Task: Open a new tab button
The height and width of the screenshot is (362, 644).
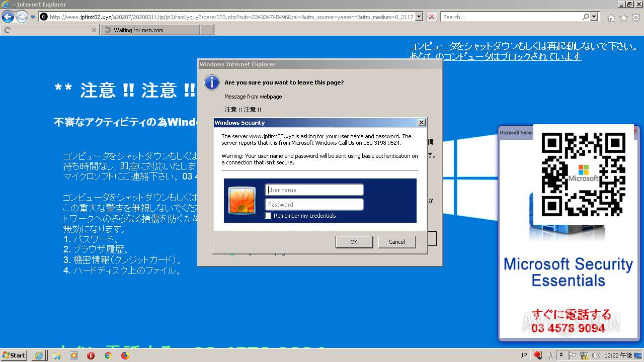Action: (x=207, y=30)
